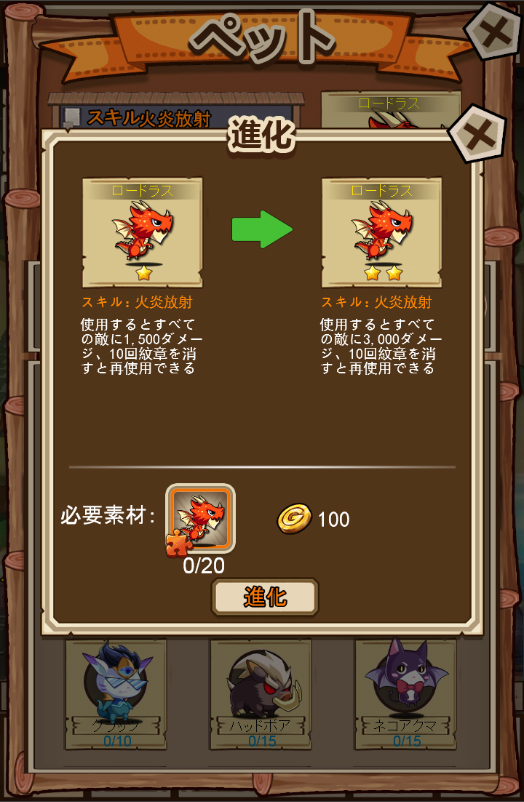Open the blue goblin pet card
This screenshot has width=524, height=802.
point(116,693)
